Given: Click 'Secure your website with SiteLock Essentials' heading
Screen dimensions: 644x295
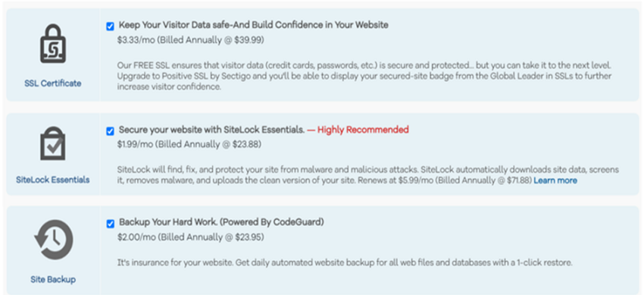Looking at the screenshot, I should click(211, 130).
